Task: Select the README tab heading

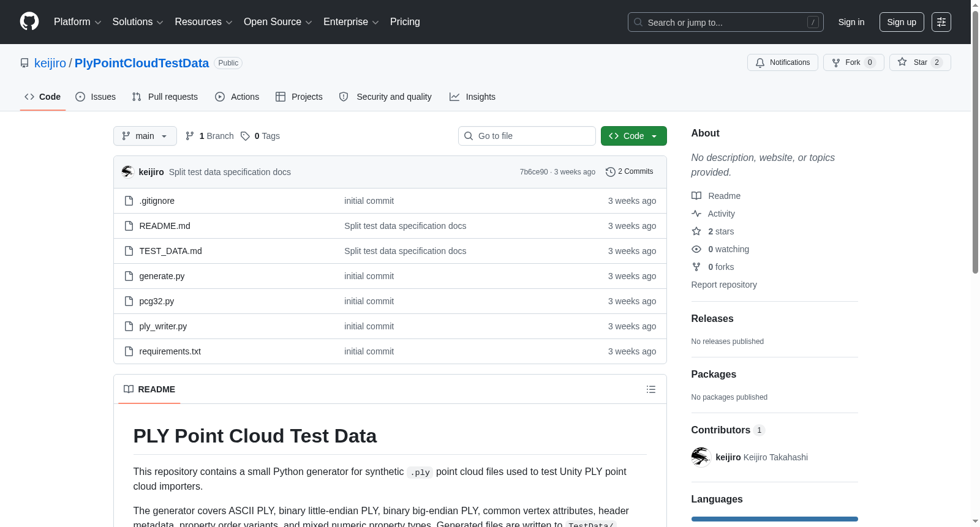Action: 149,389
